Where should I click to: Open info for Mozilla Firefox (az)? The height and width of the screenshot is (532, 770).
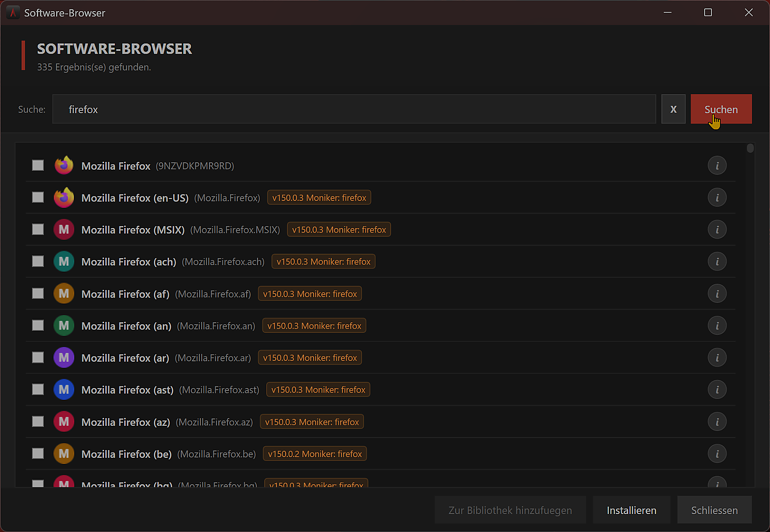click(717, 422)
